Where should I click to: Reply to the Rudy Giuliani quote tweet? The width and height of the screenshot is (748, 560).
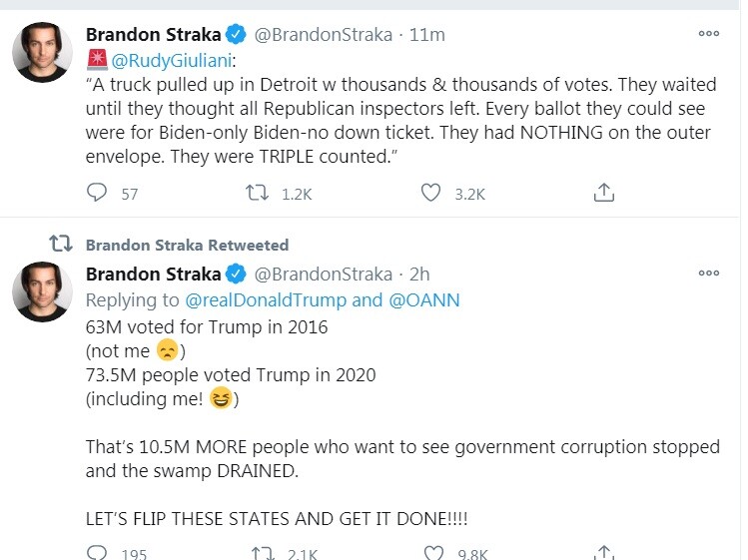click(x=97, y=193)
